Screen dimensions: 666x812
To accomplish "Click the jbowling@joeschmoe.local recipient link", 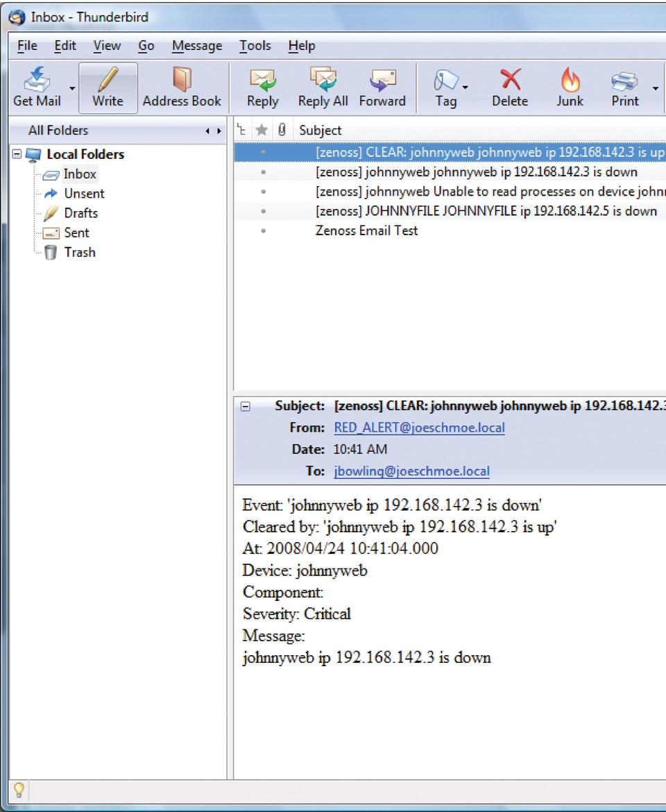I will [x=411, y=471].
